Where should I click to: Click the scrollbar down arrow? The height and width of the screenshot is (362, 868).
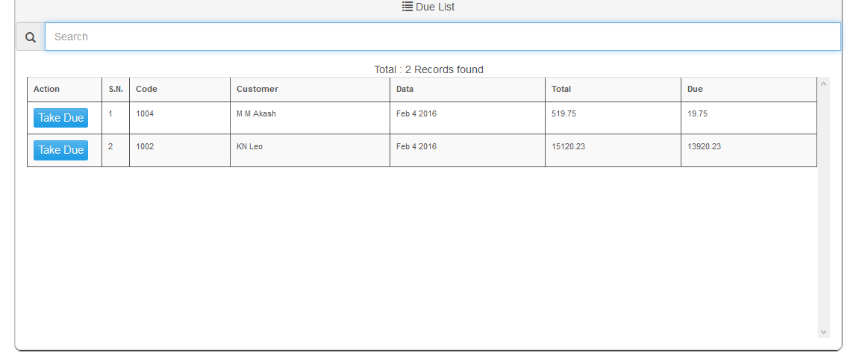pos(823,331)
